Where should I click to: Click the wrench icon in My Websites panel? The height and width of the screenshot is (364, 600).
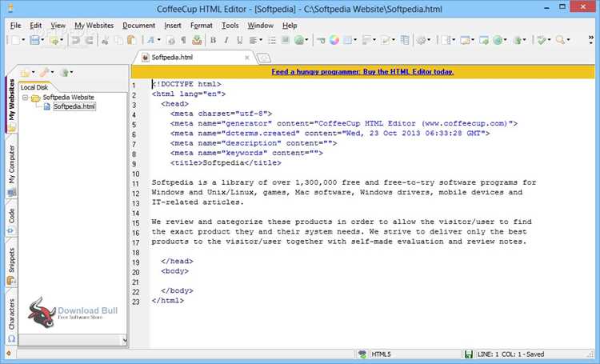44,72
